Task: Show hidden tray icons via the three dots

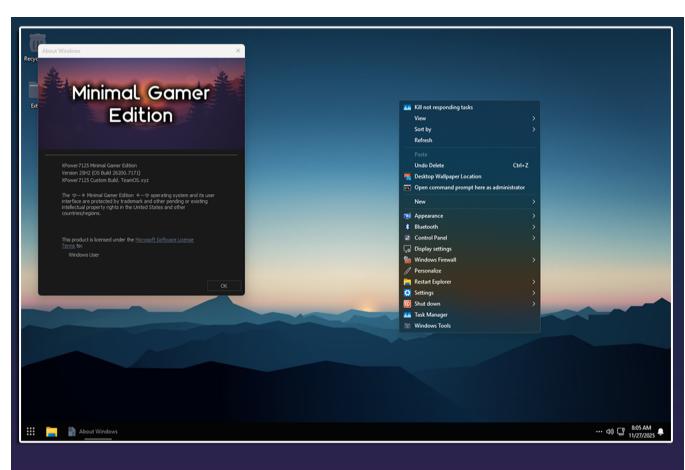Action: [x=599, y=432]
